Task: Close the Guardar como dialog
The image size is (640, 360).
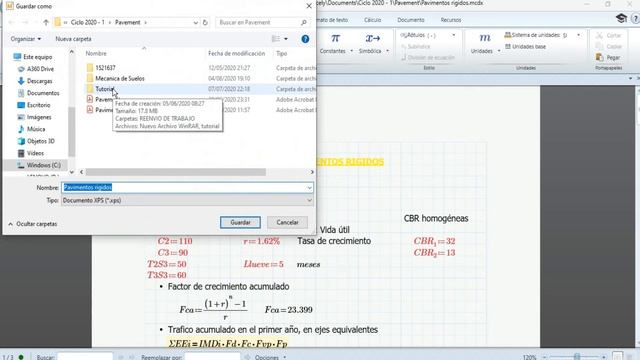Action: point(309,6)
